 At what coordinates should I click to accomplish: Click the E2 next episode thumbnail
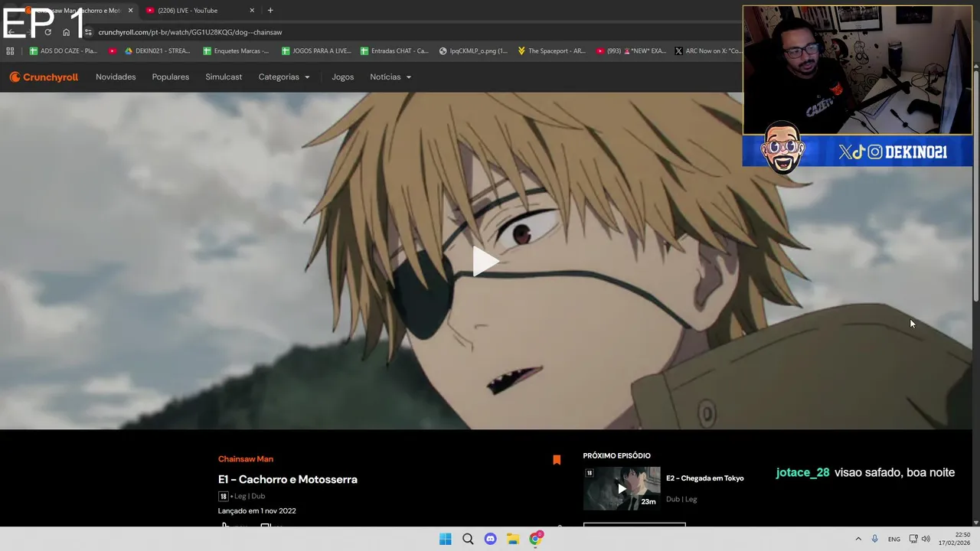pos(622,488)
